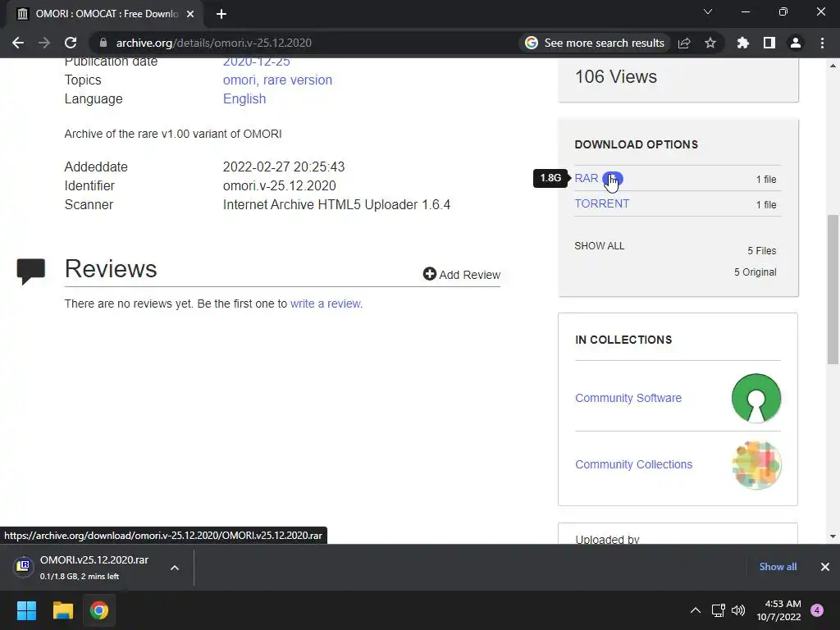Click Internet Archive HTML5 Uploader 1.6.4 text
The height and width of the screenshot is (630, 840).
(x=336, y=204)
